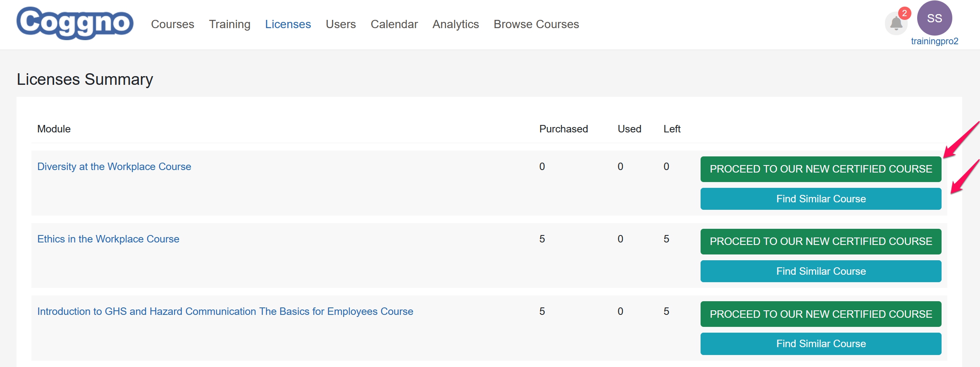Click the Purchased column header

[563, 129]
